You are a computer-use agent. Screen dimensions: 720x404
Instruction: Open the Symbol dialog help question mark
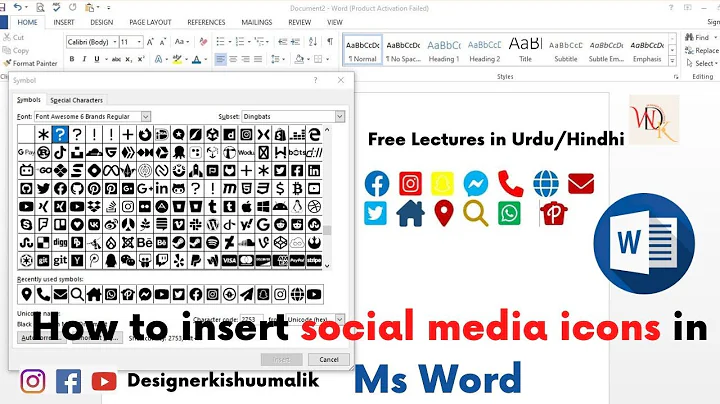tap(315, 80)
